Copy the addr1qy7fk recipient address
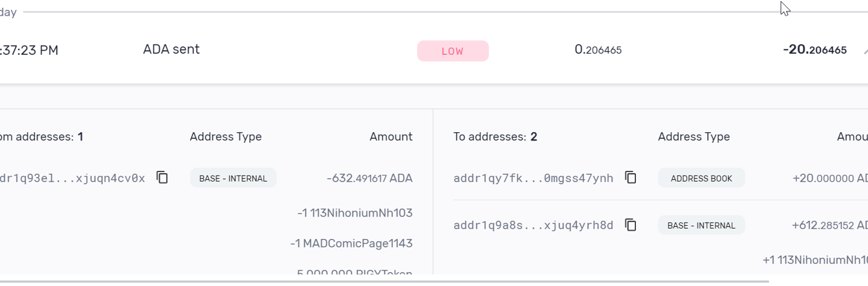868x286 pixels. click(631, 177)
